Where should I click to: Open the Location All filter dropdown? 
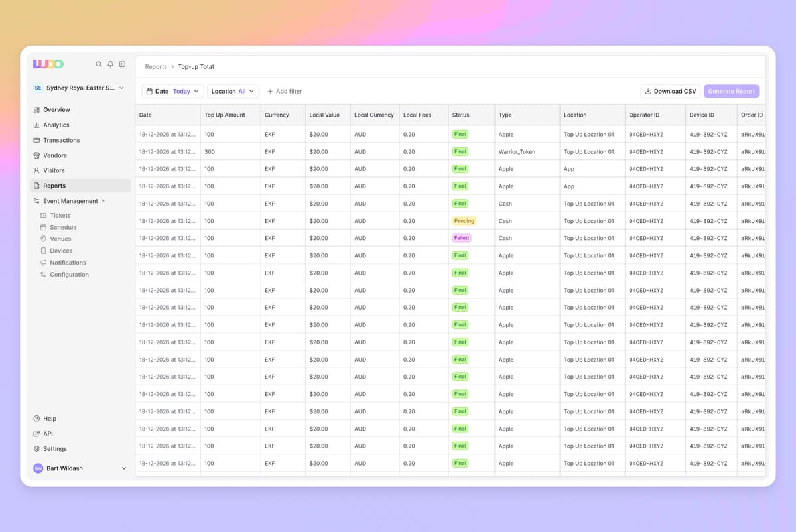(x=232, y=92)
